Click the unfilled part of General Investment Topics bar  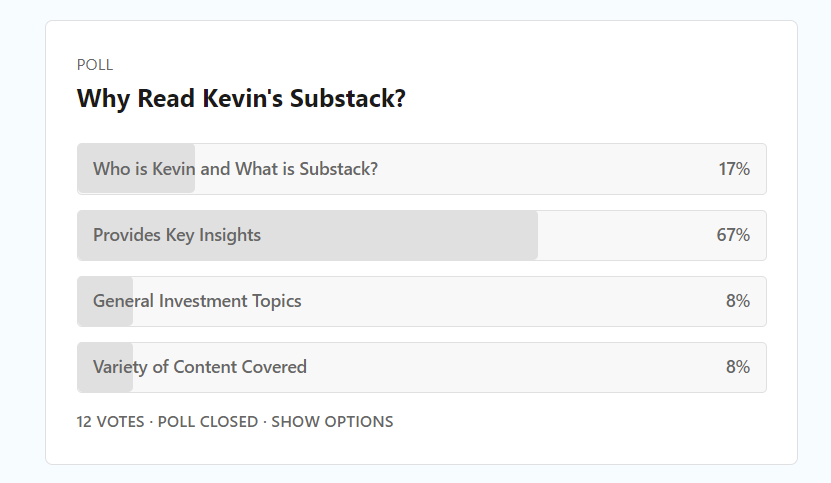click(x=509, y=301)
